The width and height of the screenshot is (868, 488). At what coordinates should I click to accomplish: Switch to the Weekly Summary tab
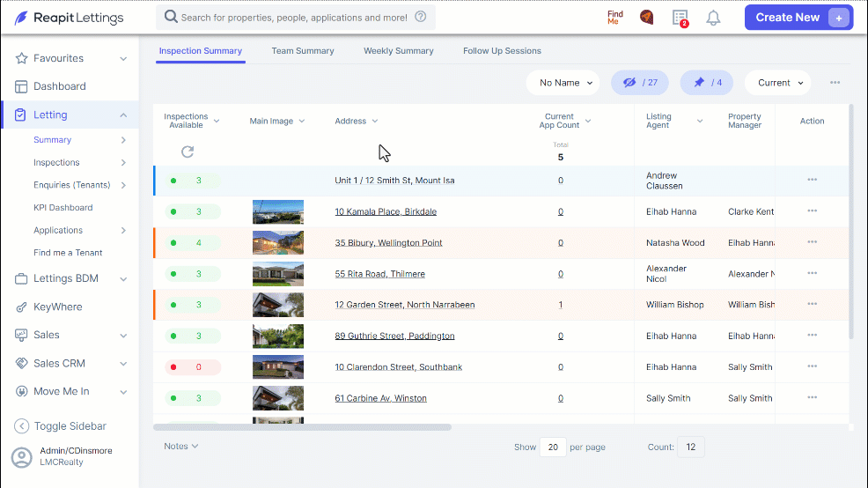coord(399,51)
